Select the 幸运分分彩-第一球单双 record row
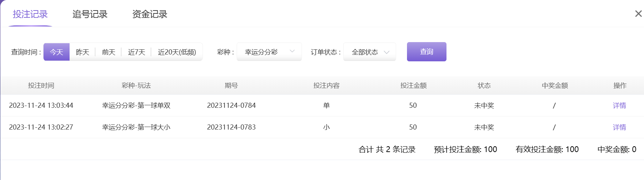 [136, 106]
